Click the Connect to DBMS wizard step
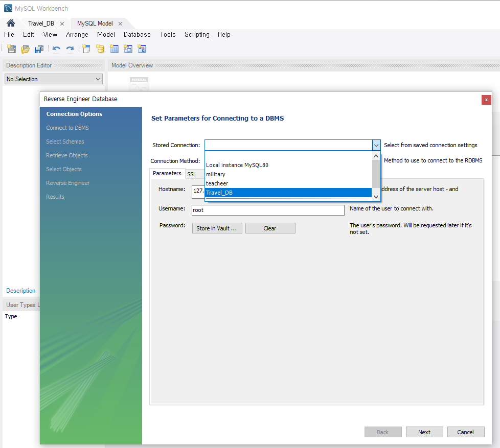The width and height of the screenshot is (500, 448). click(67, 128)
